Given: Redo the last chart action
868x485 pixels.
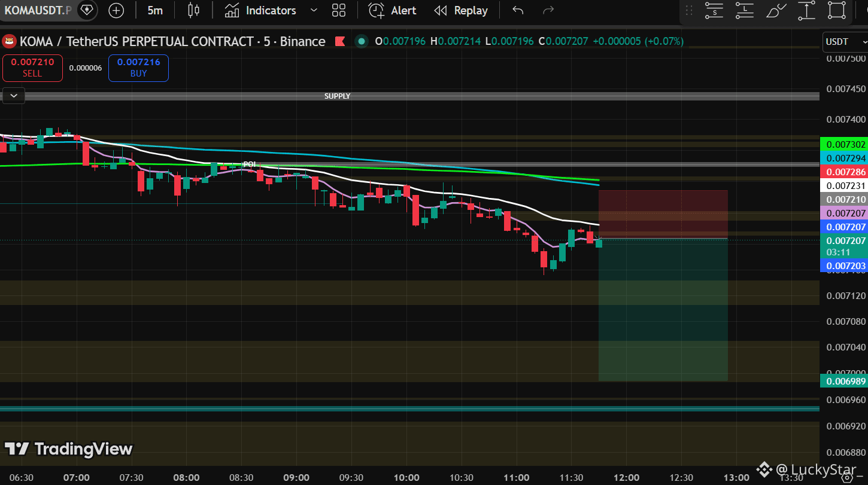Looking at the screenshot, I should (x=548, y=10).
